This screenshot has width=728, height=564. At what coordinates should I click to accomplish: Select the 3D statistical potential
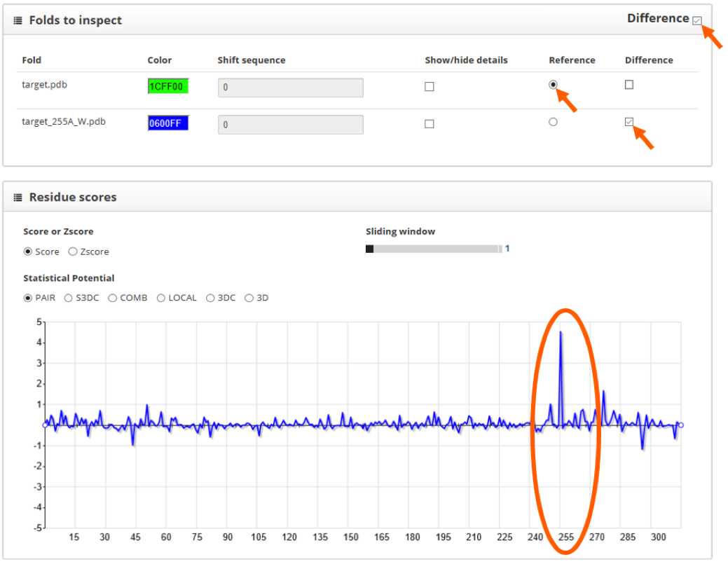click(x=249, y=298)
